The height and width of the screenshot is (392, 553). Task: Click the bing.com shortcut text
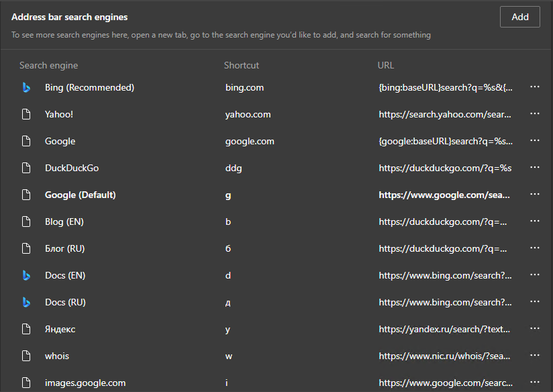[244, 87]
